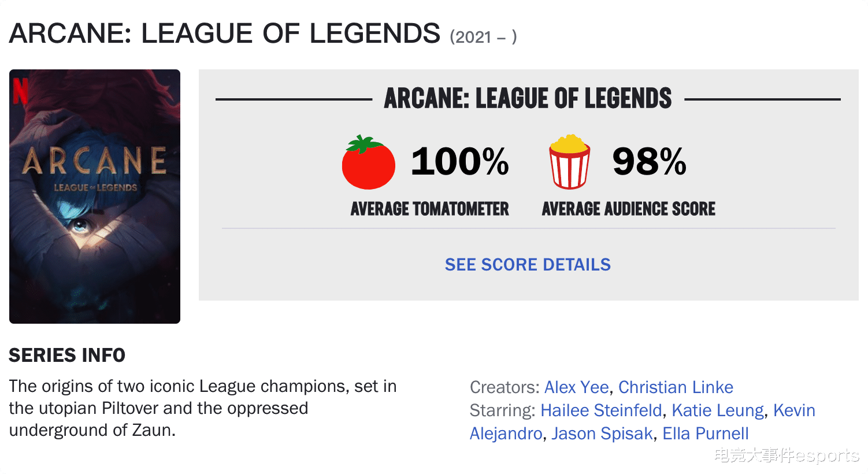Click the Netflix N logo on poster
The image size is (868, 474).
click(20, 91)
